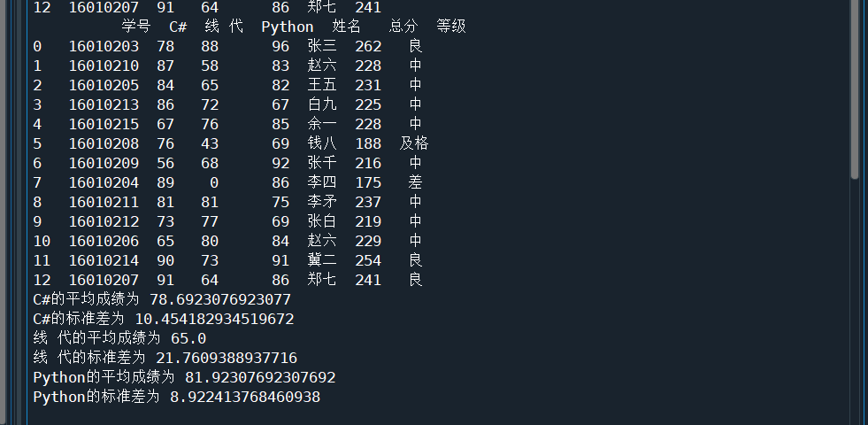This screenshot has width=868, height=425.
Task: Click total score 262
Action: tap(368, 46)
